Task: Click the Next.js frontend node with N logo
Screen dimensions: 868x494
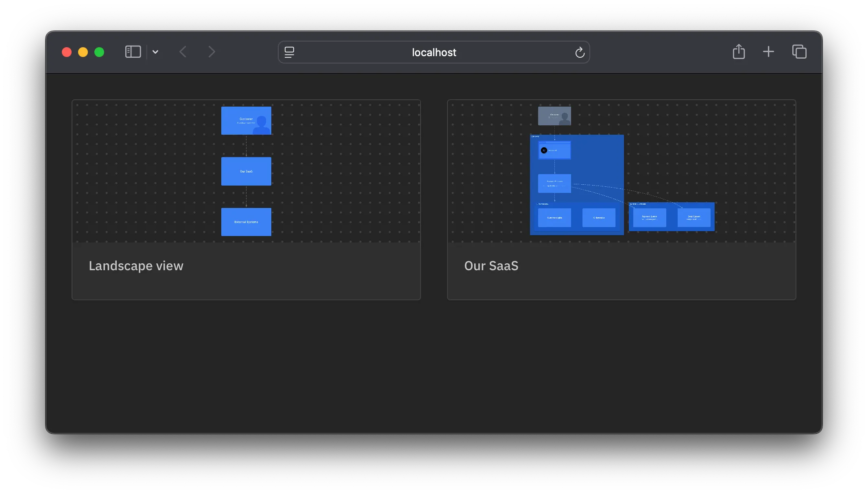Action: coord(554,150)
